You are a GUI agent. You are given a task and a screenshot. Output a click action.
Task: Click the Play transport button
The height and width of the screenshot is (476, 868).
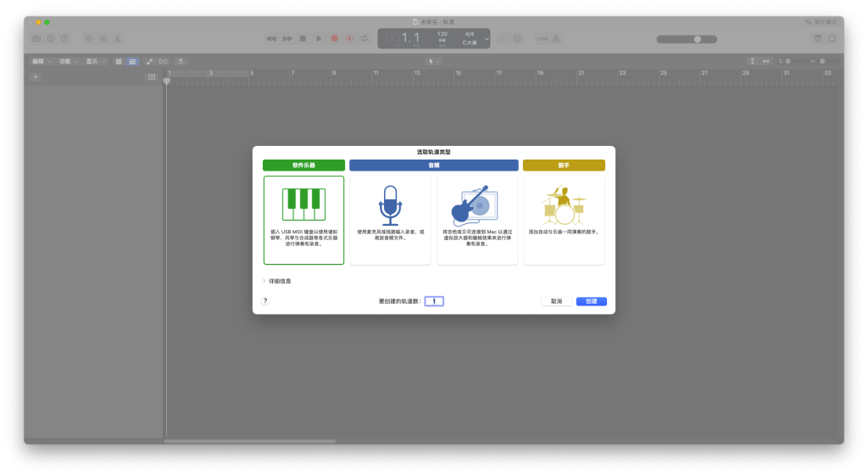pos(319,39)
